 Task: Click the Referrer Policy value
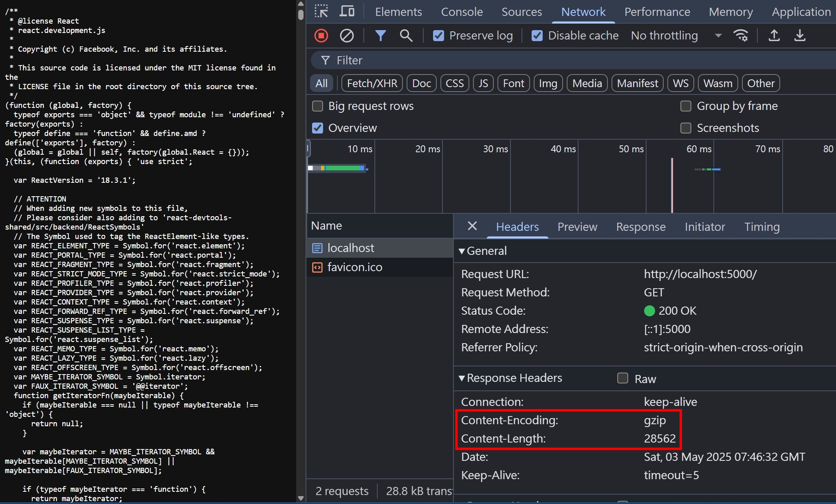723,347
